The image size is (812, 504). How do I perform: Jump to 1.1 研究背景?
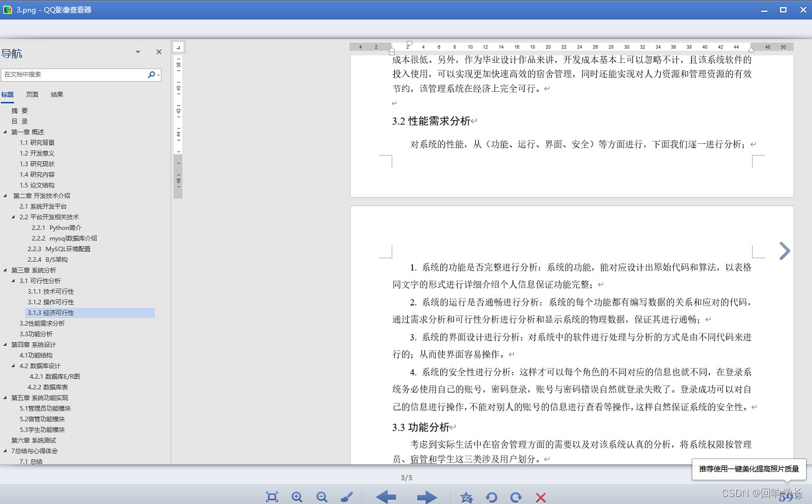coord(37,143)
